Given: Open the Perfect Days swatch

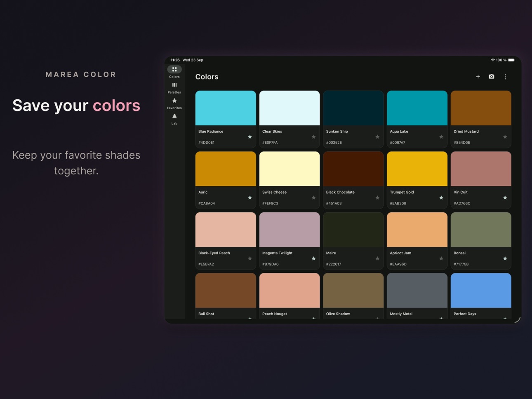Looking at the screenshot, I should [x=481, y=290].
